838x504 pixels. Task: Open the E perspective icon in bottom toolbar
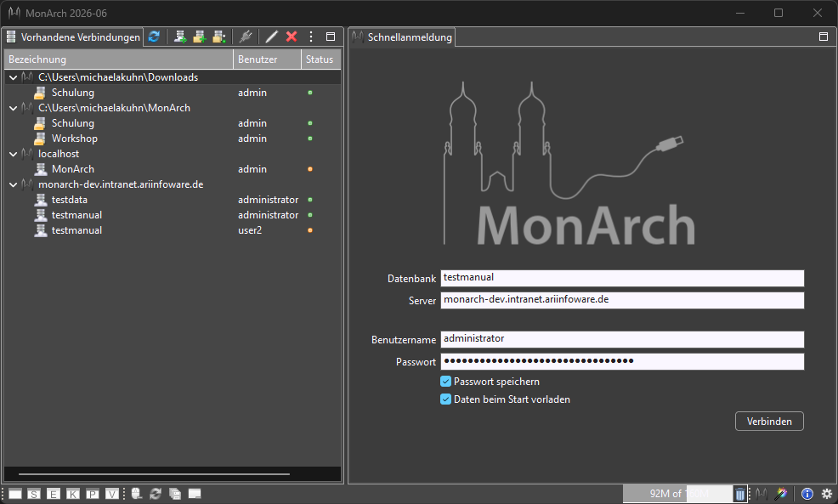pyautogui.click(x=54, y=494)
